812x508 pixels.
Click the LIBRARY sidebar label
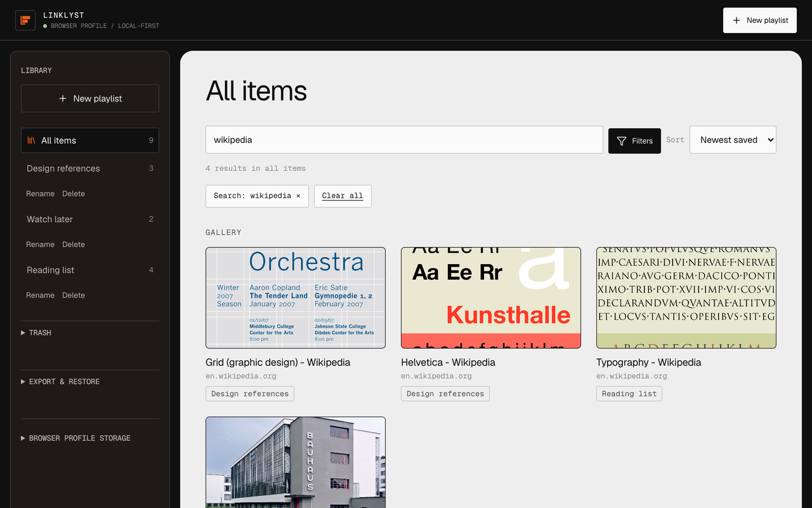[37, 70]
